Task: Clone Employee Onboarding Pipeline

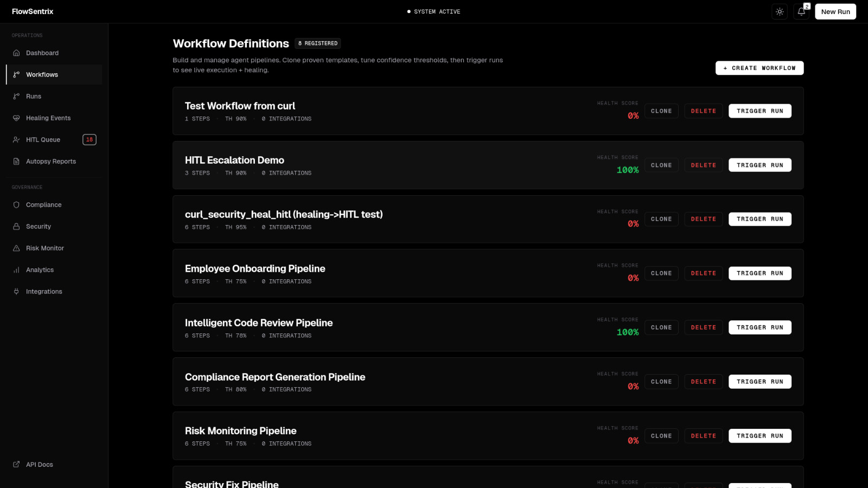Action: 661,273
